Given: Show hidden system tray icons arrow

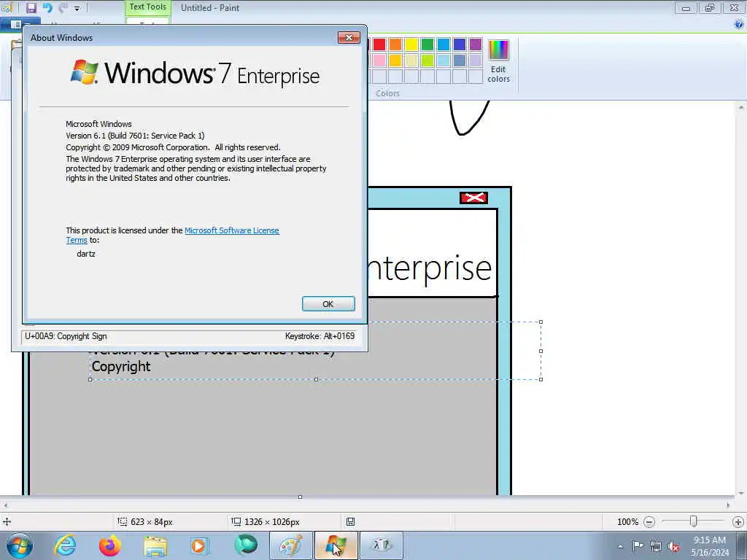Looking at the screenshot, I should tap(620, 546).
